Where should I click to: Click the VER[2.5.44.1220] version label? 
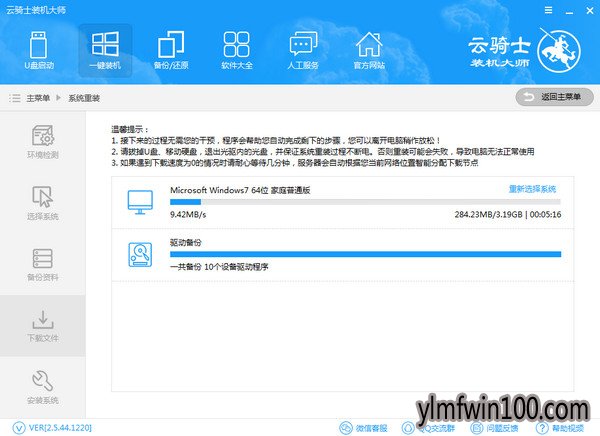tap(60, 428)
